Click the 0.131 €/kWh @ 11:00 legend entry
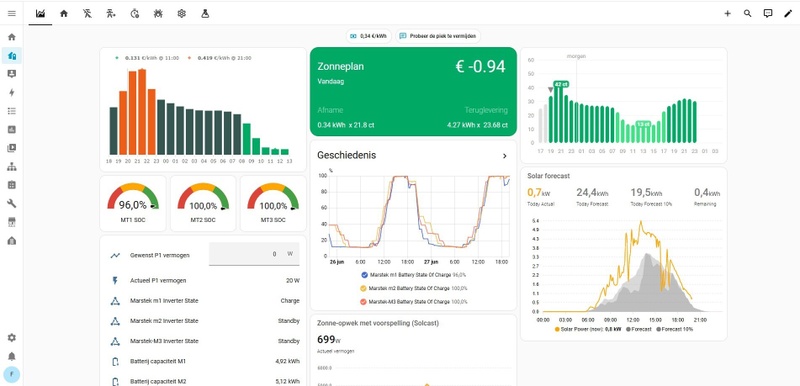The height and width of the screenshot is (386, 800). [147, 58]
